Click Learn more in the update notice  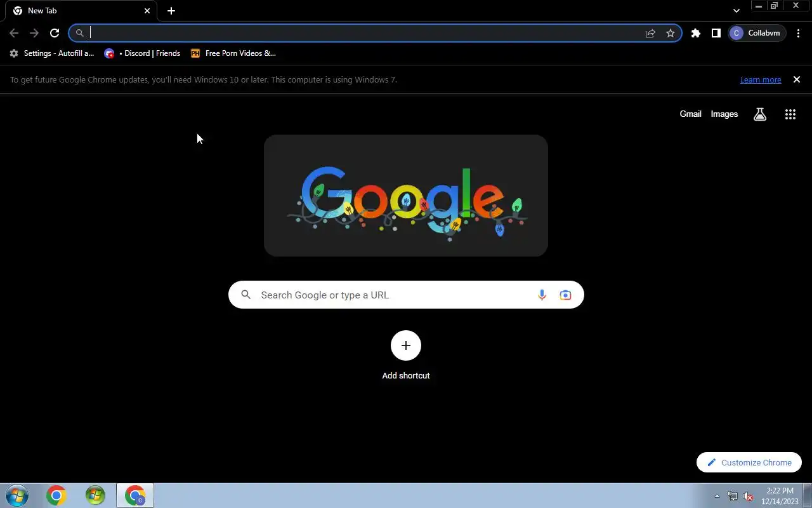pyautogui.click(x=761, y=79)
